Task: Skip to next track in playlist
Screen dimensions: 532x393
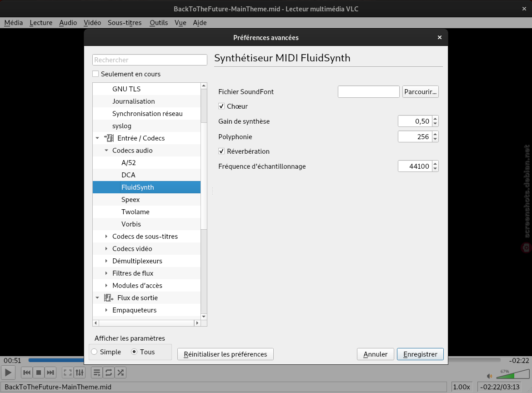Action: (x=50, y=373)
